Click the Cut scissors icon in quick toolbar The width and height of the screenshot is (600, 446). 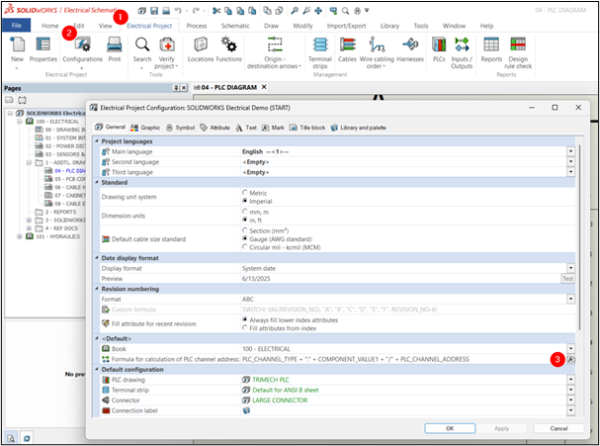coord(217,11)
